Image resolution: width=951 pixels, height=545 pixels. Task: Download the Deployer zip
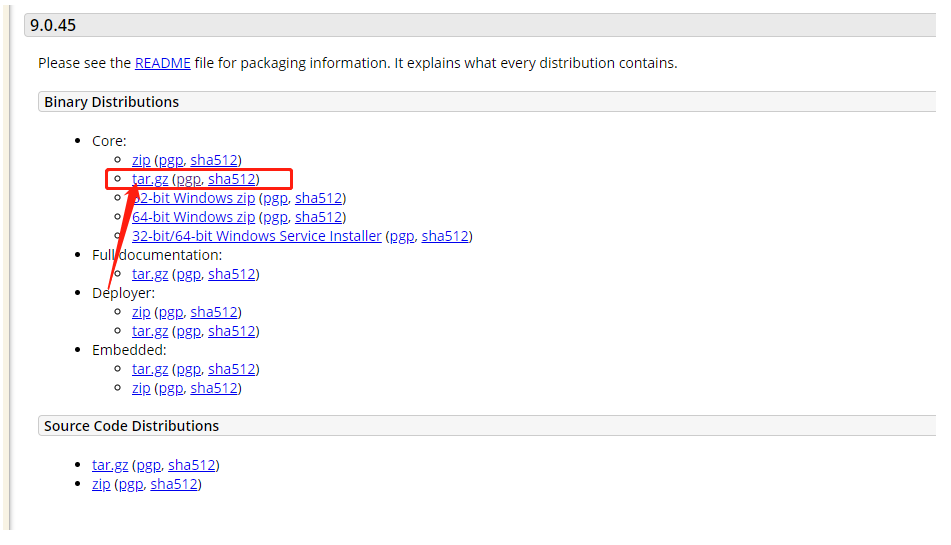141,312
